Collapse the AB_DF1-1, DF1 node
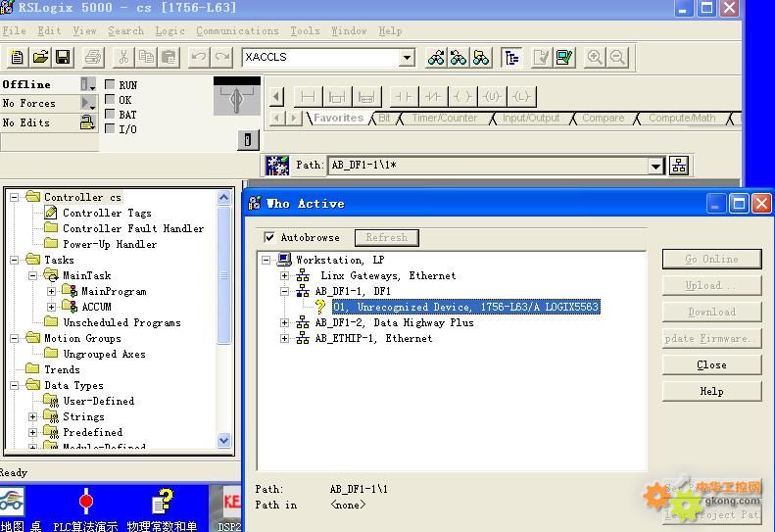The image size is (775, 532). [285, 292]
